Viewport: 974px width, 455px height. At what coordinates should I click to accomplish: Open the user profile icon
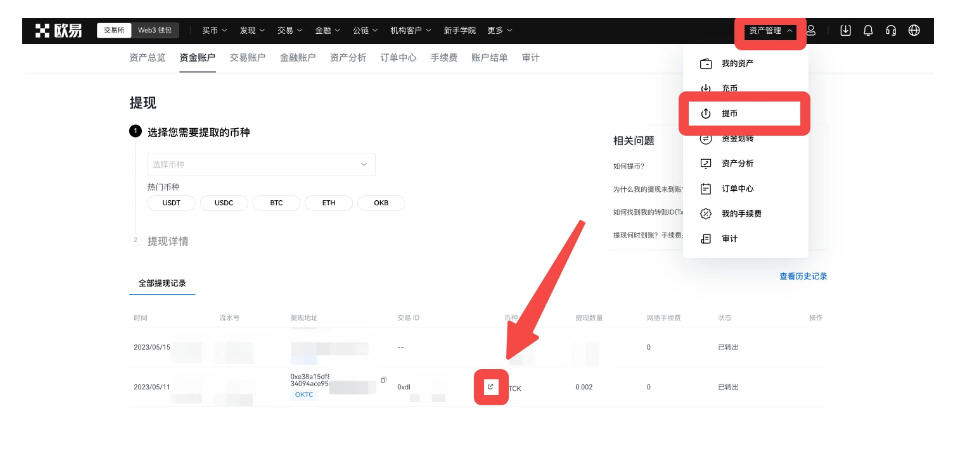(811, 30)
